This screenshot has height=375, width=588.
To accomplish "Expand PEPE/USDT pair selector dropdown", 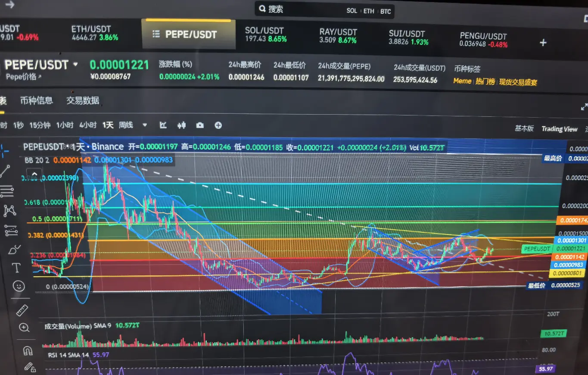I will click(x=76, y=64).
